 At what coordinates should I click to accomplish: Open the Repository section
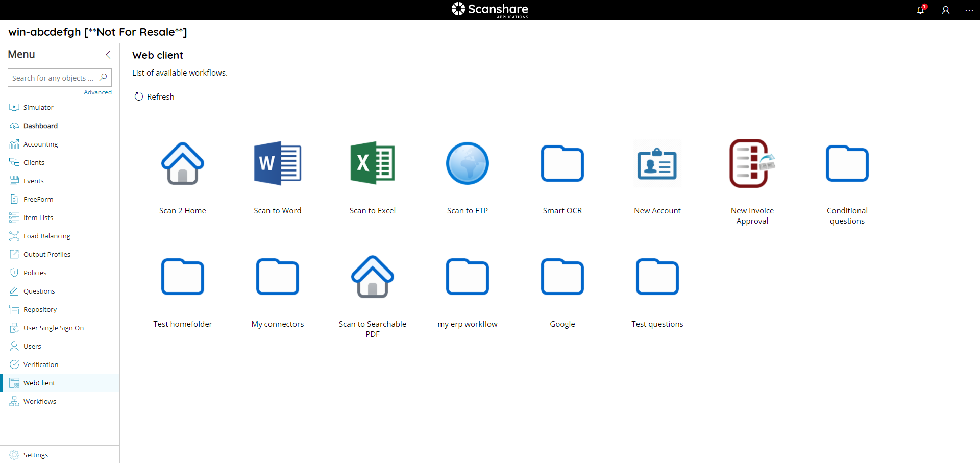pos(38,309)
